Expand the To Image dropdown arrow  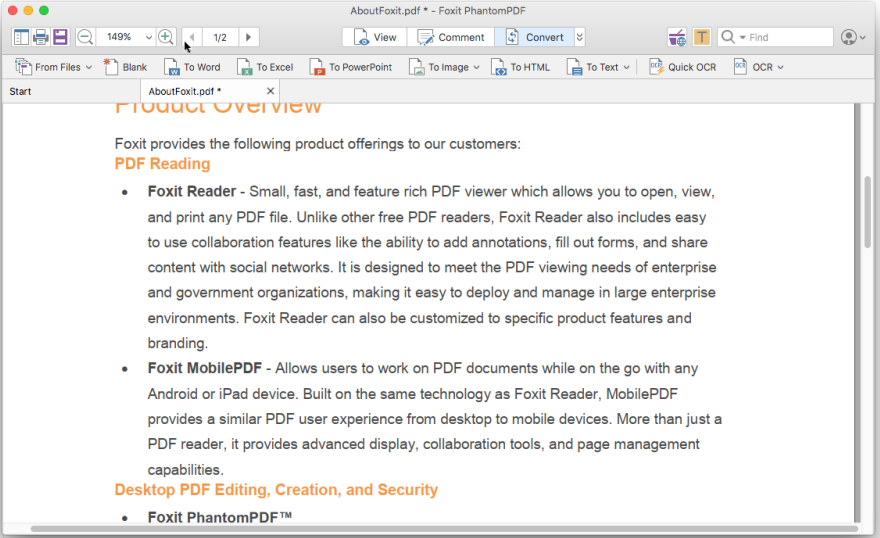(476, 67)
